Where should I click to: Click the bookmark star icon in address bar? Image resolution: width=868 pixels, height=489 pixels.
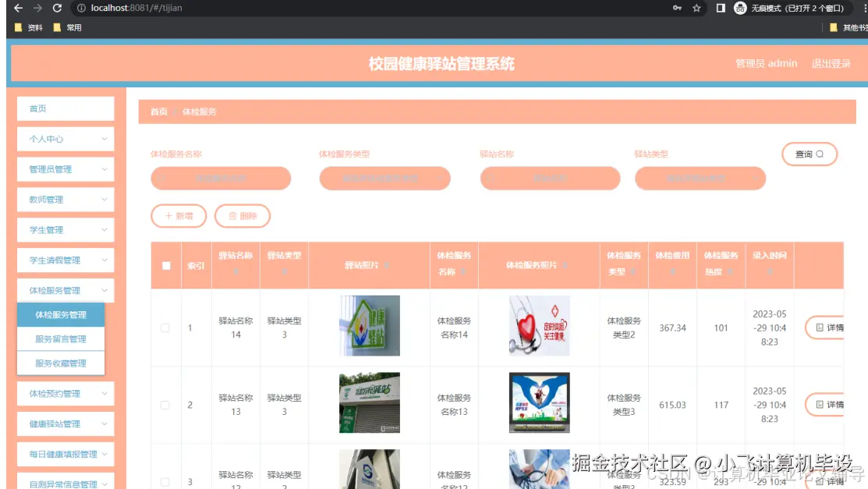[696, 8]
